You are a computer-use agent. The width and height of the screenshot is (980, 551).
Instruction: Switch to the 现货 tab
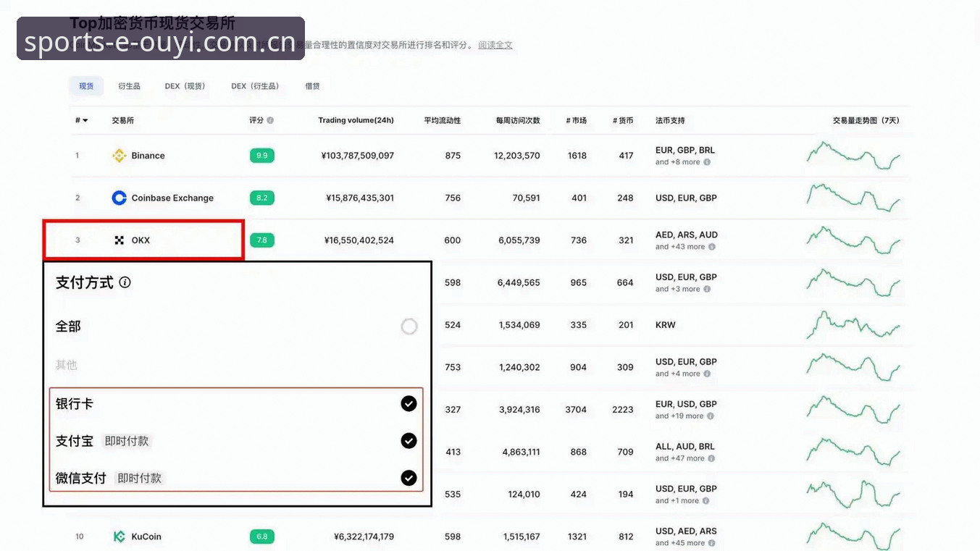(86, 86)
